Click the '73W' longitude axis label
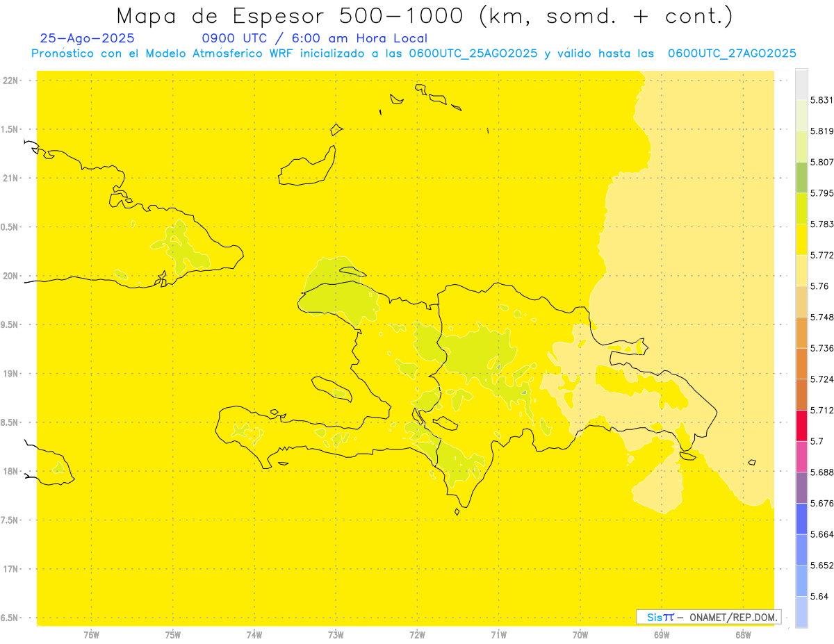Screen dimensions: 834x644 tap(336, 635)
